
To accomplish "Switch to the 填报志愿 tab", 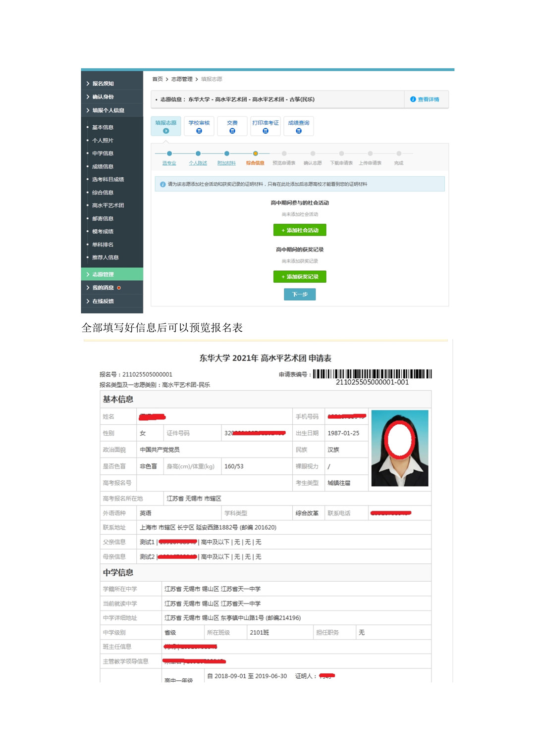I will coord(166,126).
